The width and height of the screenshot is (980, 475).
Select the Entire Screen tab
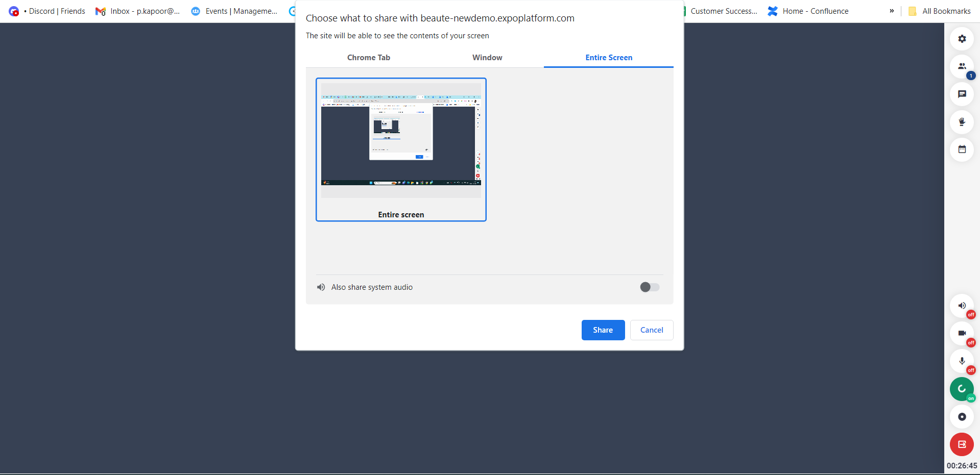click(x=609, y=58)
